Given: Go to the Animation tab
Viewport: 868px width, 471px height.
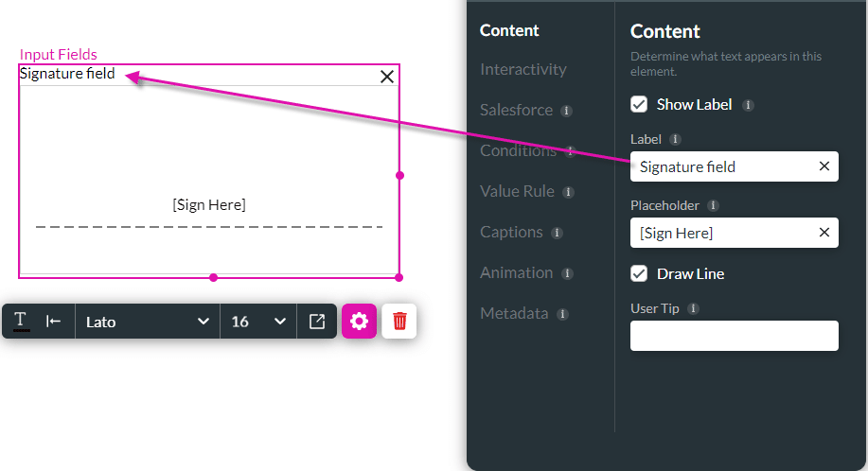Looking at the screenshot, I should pos(517,273).
